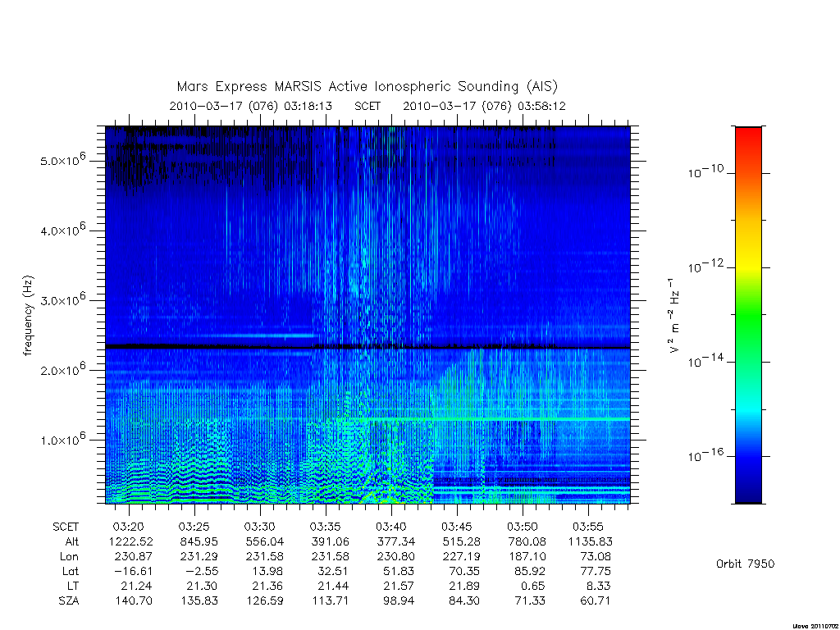The height and width of the screenshot is (630, 840).
Task: Click the latitude value 85.92
Action: point(529,571)
